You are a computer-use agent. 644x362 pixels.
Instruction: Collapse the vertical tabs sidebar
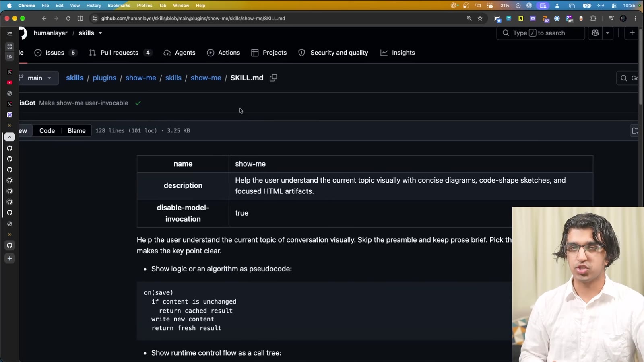[10, 34]
